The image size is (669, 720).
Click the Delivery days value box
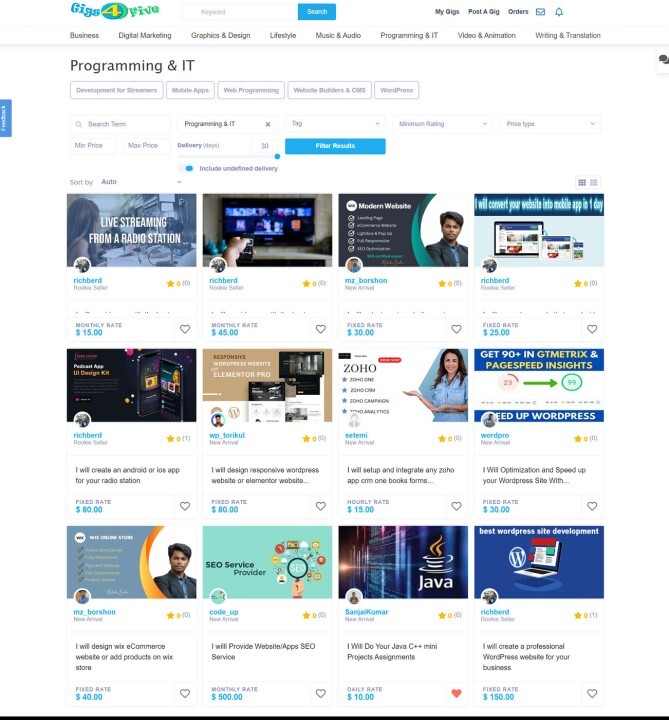coord(264,146)
